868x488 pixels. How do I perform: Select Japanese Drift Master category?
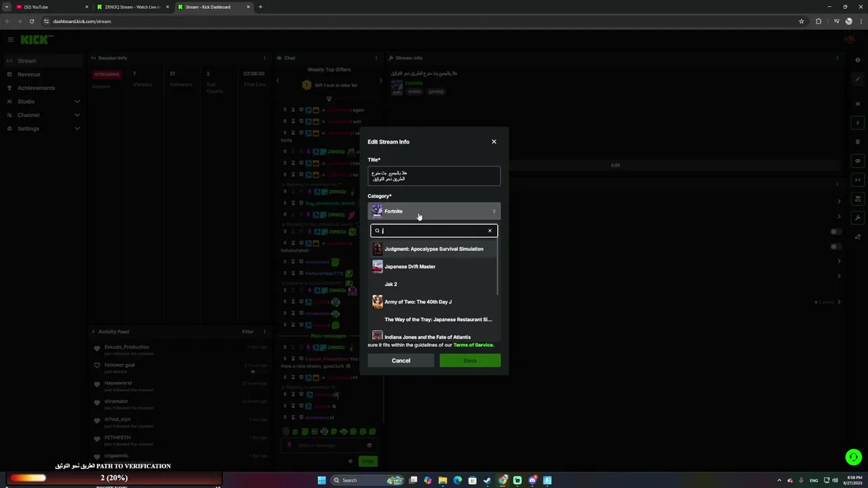coord(434,266)
